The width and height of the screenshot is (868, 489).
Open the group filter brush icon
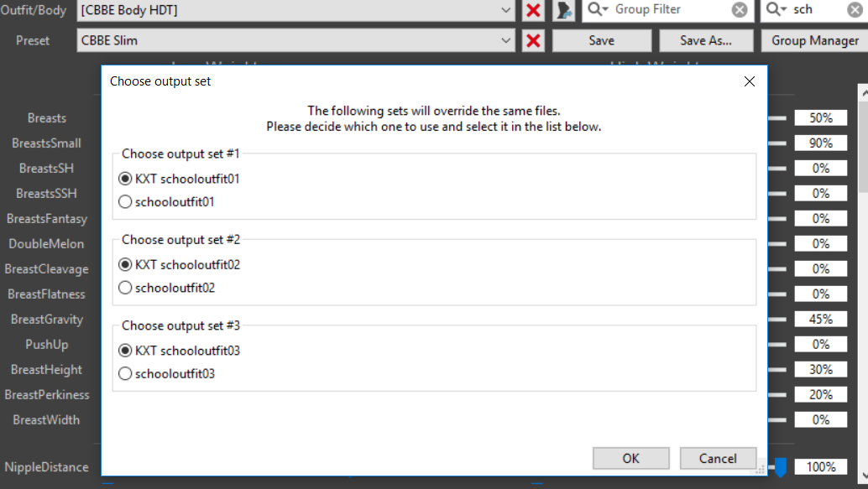tap(563, 10)
